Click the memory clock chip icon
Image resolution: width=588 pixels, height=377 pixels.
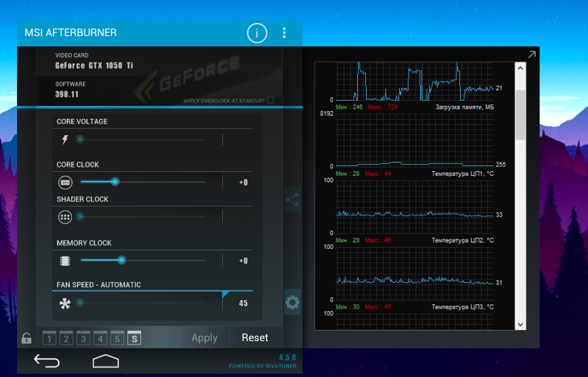click(65, 261)
